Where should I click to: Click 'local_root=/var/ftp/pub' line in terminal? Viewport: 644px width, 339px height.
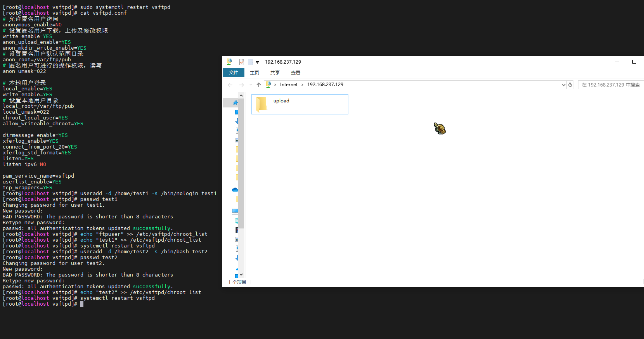[x=38, y=106]
